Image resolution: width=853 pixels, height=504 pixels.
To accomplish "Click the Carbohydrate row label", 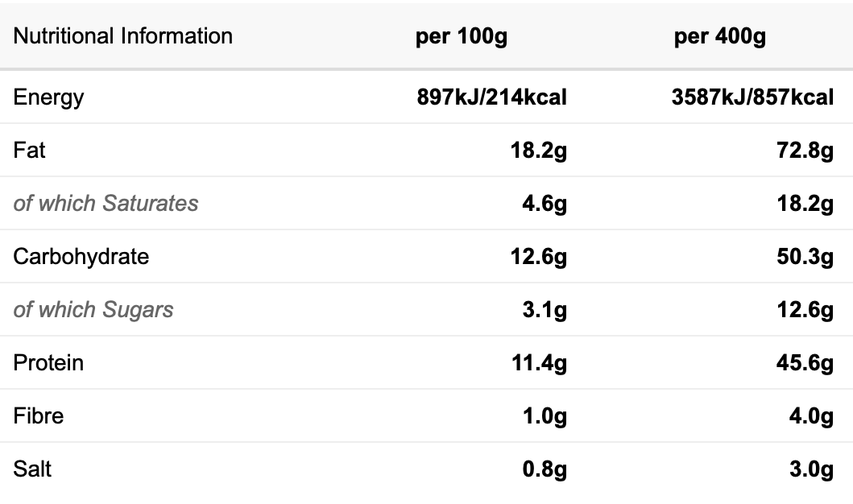I will point(81,257).
